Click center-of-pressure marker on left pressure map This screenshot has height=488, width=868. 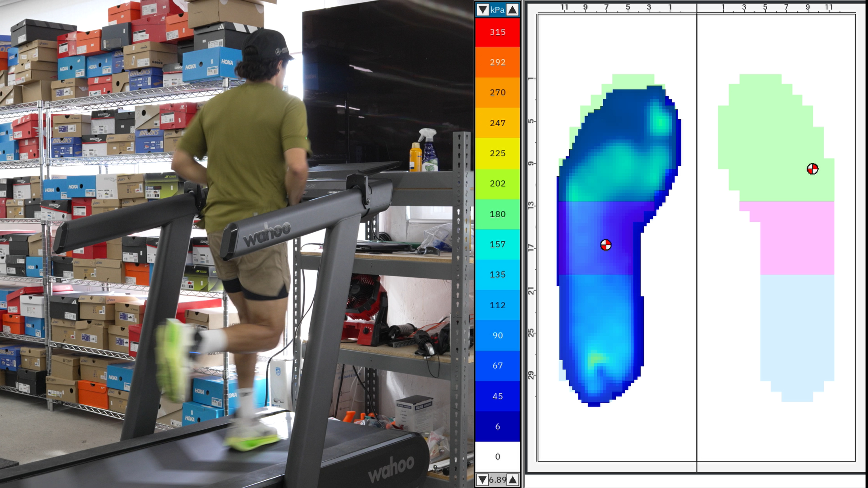(606, 245)
